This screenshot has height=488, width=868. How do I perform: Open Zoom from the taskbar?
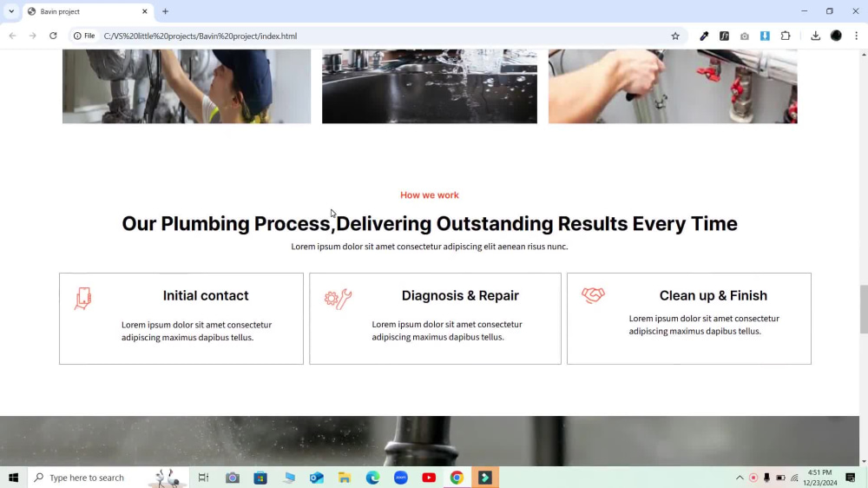coord(401,478)
